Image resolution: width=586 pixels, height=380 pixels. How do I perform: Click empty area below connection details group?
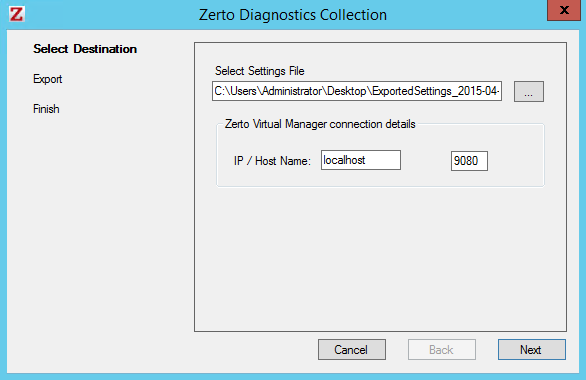click(380, 258)
